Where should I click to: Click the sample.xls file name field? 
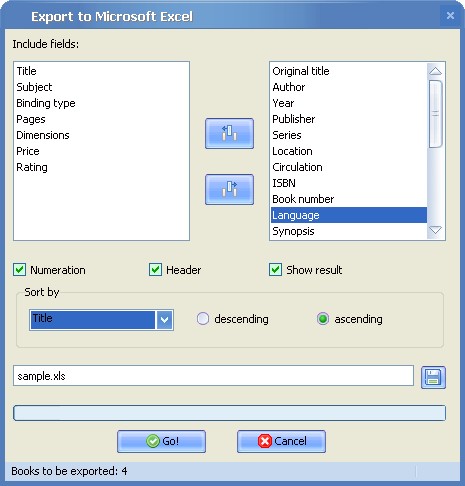click(213, 376)
